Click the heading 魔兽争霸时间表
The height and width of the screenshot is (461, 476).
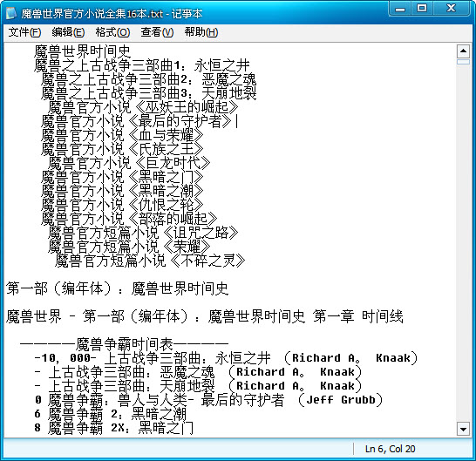point(125,344)
